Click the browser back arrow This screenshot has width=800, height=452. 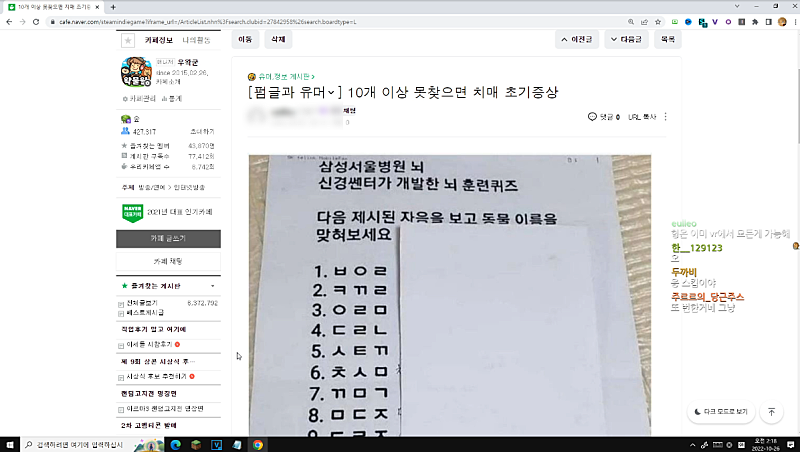tap(9, 22)
